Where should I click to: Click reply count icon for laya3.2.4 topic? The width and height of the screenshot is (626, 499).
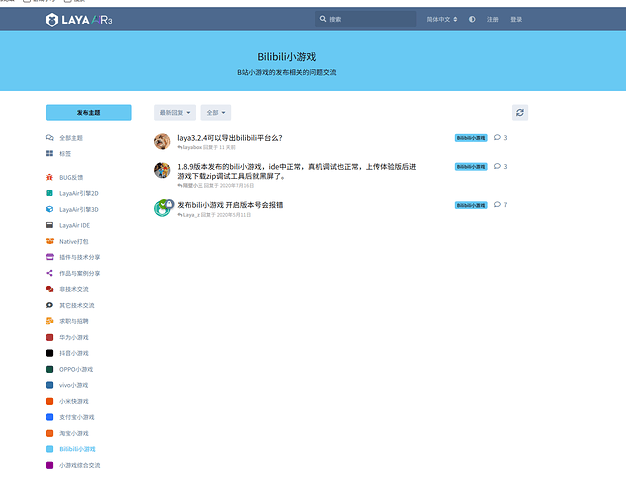pyautogui.click(x=500, y=138)
